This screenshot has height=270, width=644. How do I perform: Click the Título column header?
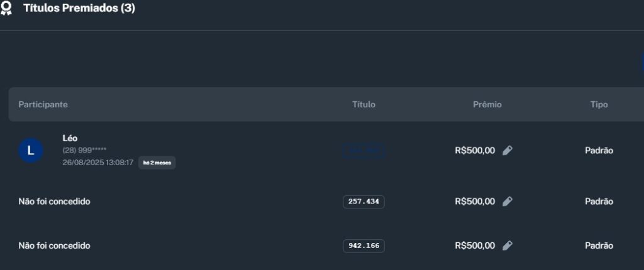[364, 104]
